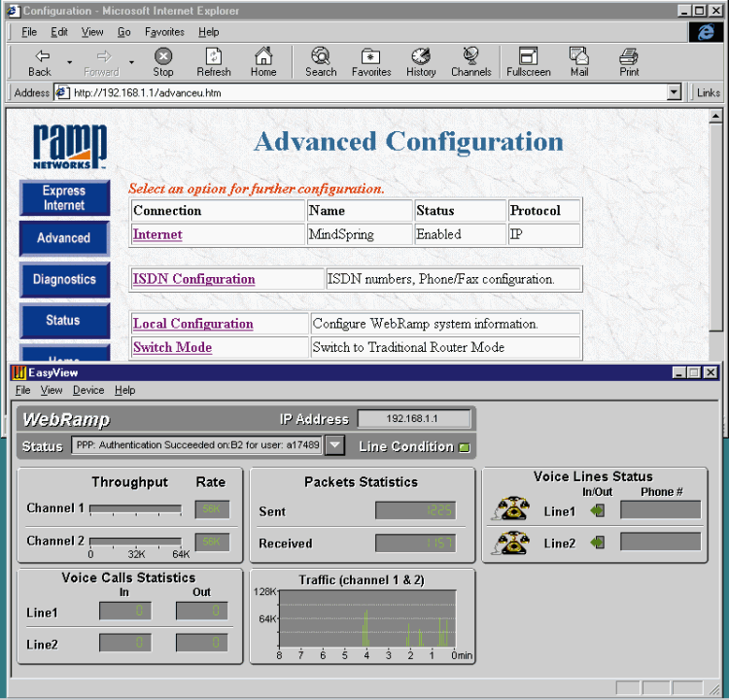Open the Back button history dropdown arrow
729x700 pixels.
coord(70,62)
